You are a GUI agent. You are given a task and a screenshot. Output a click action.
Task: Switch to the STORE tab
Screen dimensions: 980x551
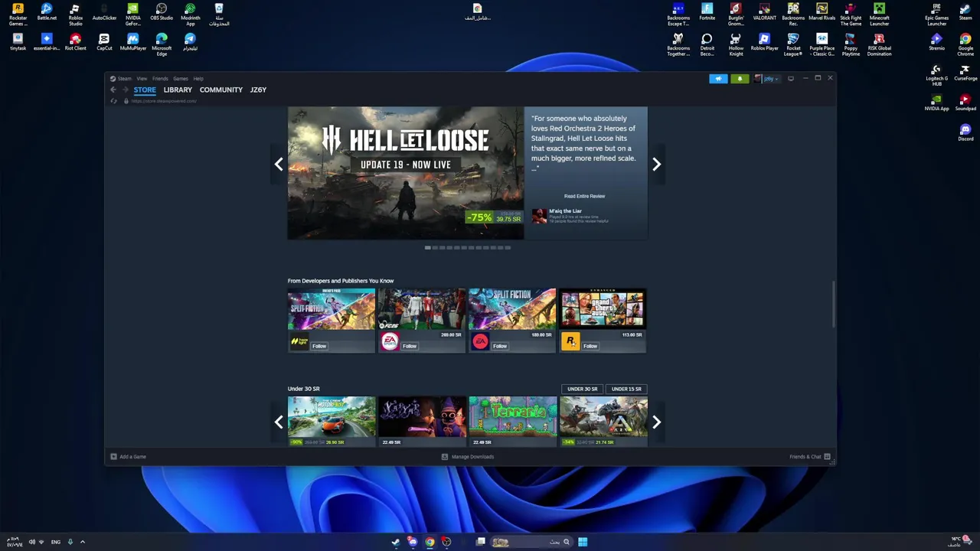tap(145, 90)
